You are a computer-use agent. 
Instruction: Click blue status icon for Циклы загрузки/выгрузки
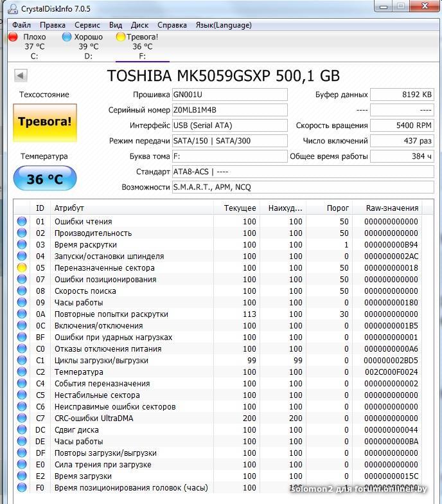[x=22, y=360]
